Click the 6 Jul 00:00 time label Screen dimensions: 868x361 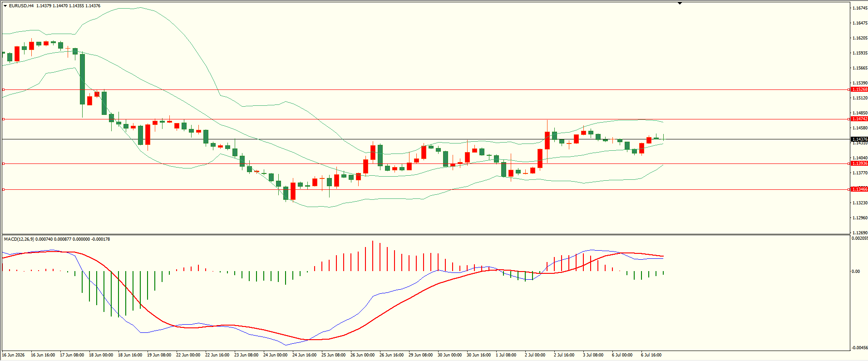coord(622,355)
